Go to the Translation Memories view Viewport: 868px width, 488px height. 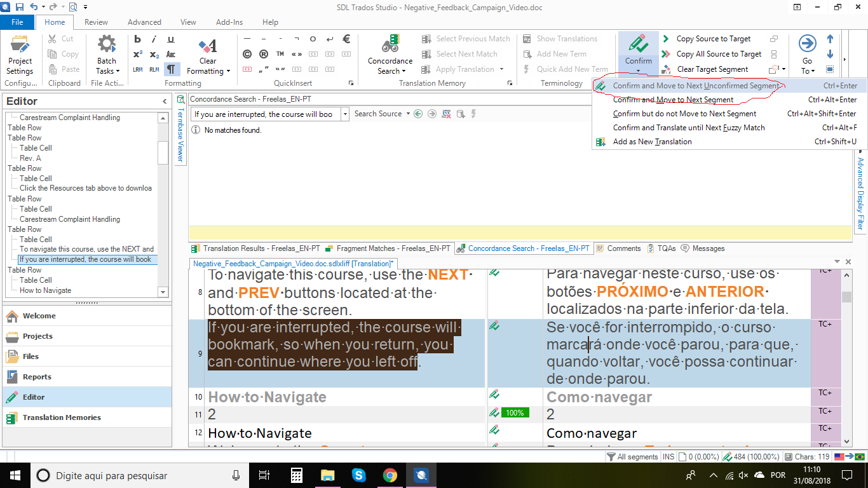click(87, 417)
